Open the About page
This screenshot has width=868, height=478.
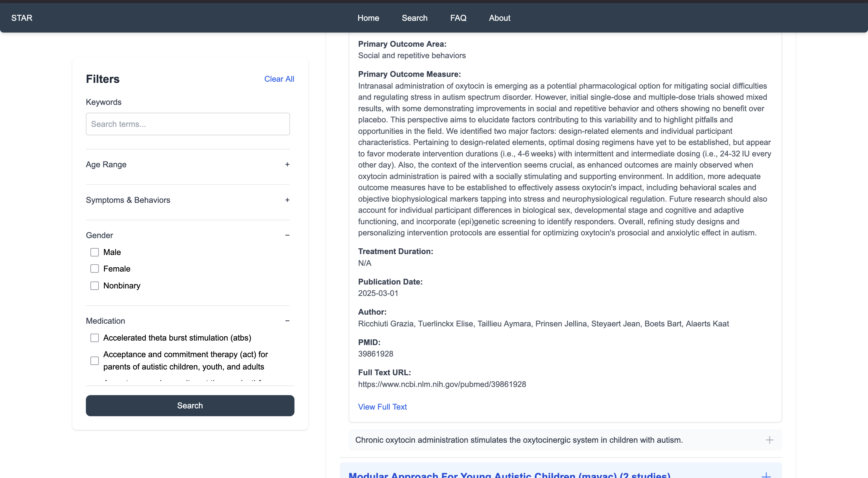click(x=499, y=18)
